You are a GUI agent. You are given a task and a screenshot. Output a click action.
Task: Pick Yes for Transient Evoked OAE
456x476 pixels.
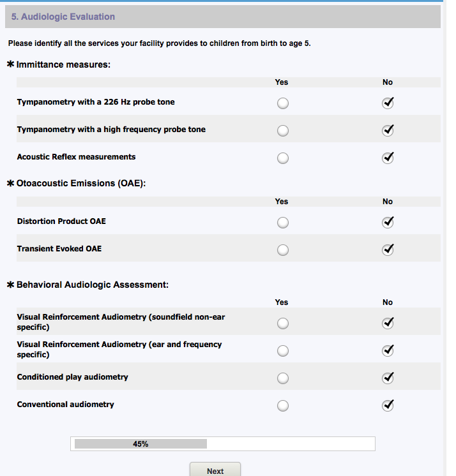(283, 249)
